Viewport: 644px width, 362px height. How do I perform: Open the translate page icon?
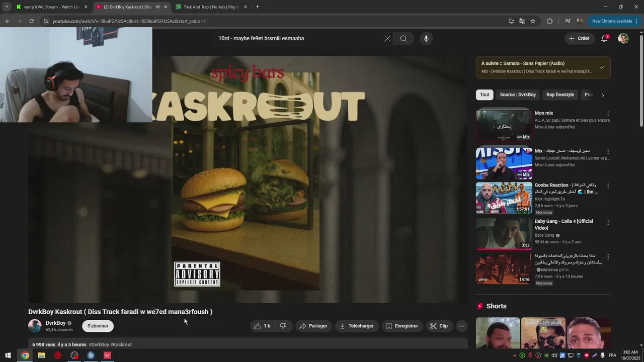pos(522,21)
